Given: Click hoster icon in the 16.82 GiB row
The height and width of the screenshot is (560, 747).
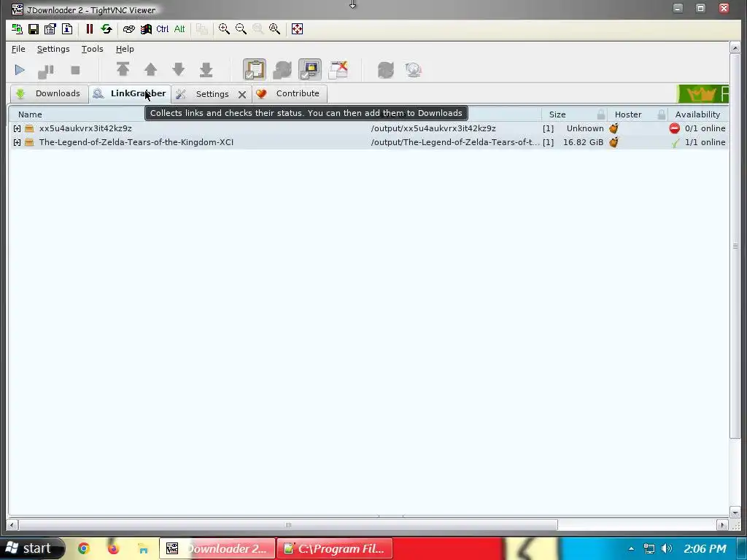Looking at the screenshot, I should [614, 142].
